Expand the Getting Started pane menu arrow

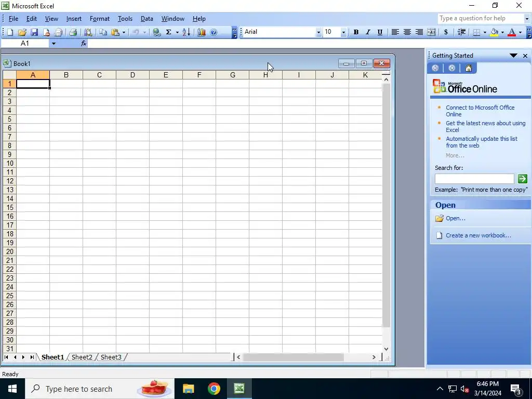coord(513,55)
